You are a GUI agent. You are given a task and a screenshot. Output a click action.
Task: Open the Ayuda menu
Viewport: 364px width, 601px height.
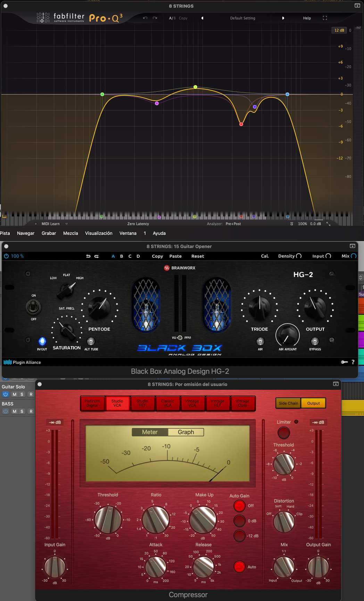coord(159,233)
